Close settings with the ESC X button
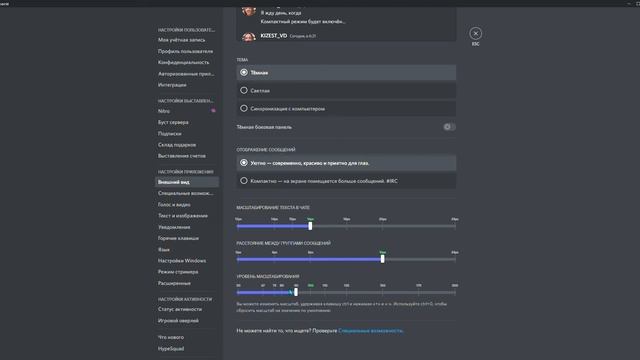640x360 pixels. click(x=476, y=33)
